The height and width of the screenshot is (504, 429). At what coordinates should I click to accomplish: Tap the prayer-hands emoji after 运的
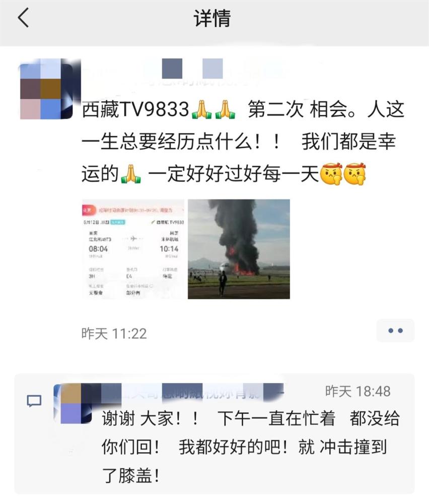[x=131, y=173]
